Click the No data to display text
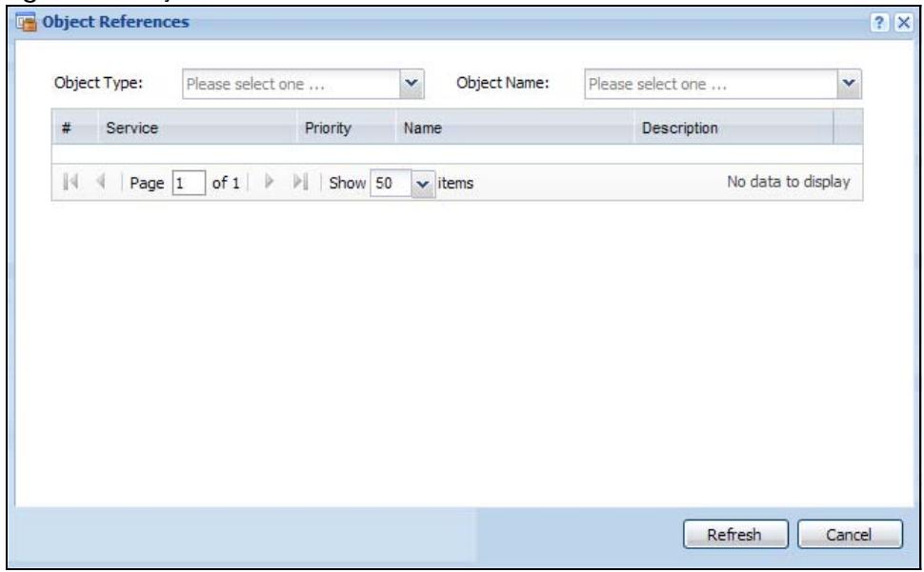Viewport: 924px width, 572px height. tap(789, 182)
